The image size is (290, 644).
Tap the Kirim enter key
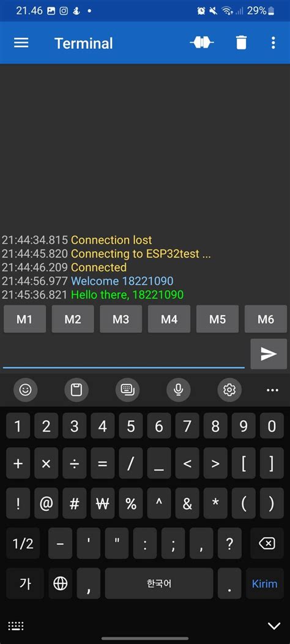264,583
